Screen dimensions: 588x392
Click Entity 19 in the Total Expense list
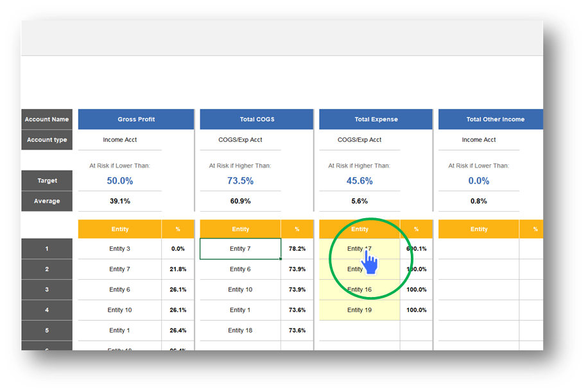(x=359, y=310)
